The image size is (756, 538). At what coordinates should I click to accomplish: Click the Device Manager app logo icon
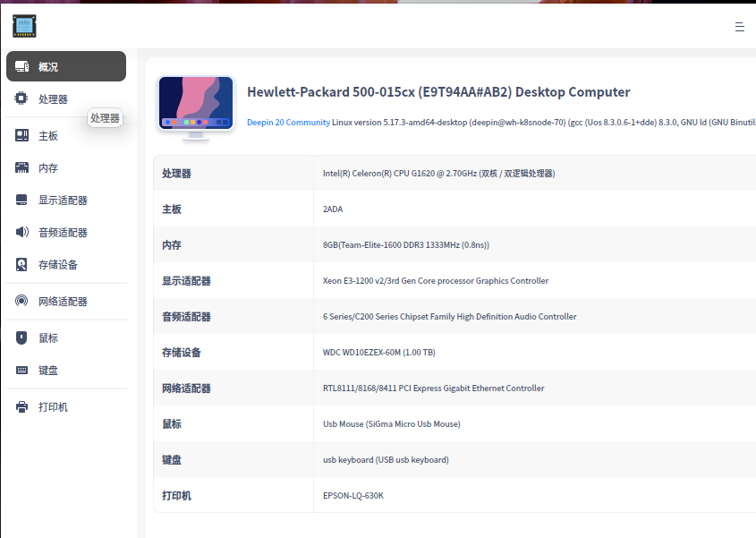coord(24,26)
